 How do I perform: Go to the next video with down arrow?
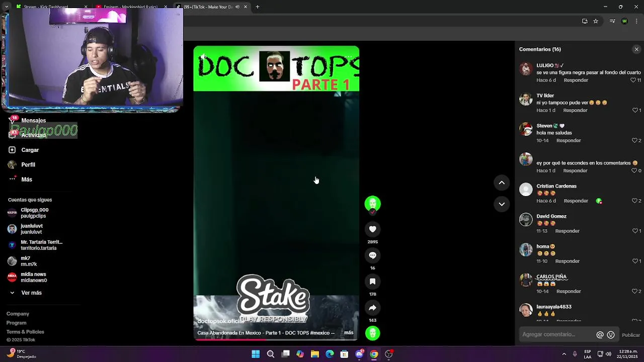[502, 204]
